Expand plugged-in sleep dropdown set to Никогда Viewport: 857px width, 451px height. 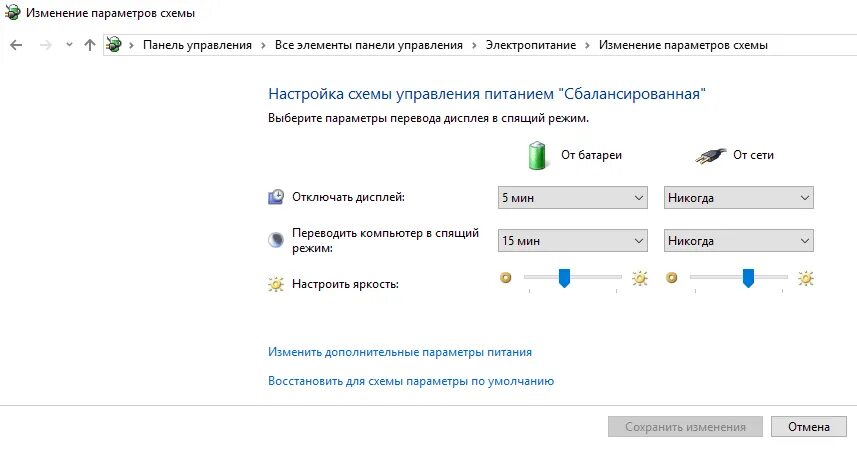click(x=738, y=241)
